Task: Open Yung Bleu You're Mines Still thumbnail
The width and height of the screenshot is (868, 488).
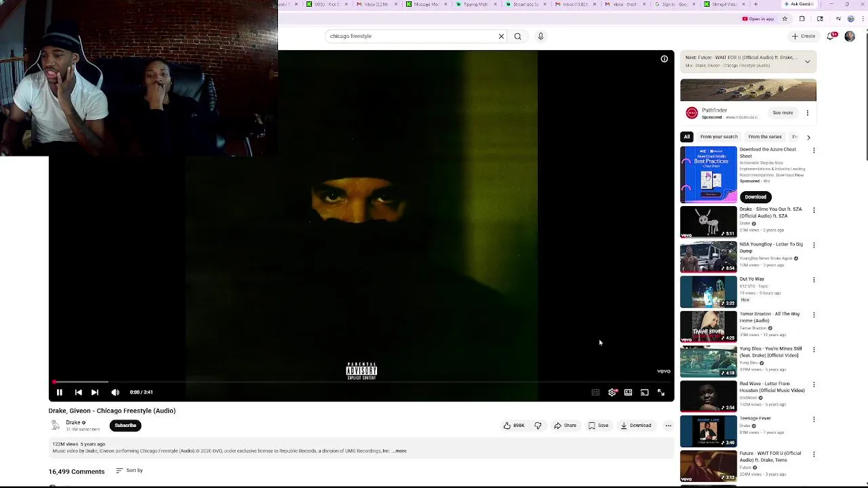Action: [708, 362]
